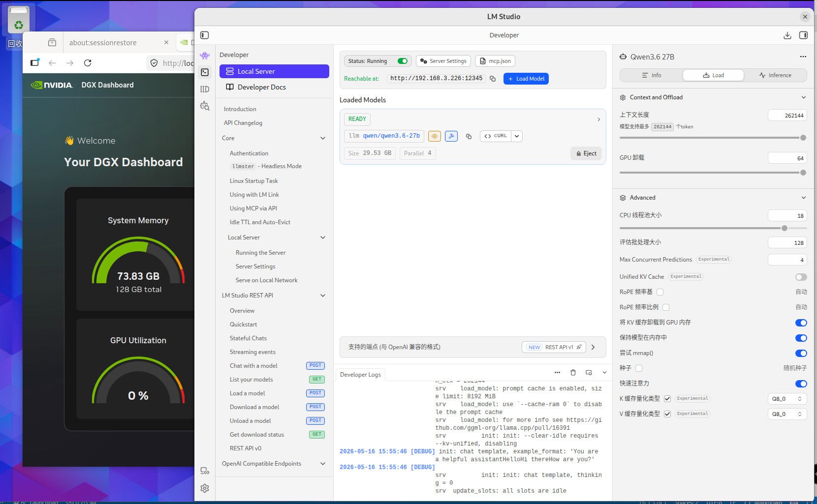Collapse the Context and Offload section
Screen dimensions: 817x504
(803, 97)
